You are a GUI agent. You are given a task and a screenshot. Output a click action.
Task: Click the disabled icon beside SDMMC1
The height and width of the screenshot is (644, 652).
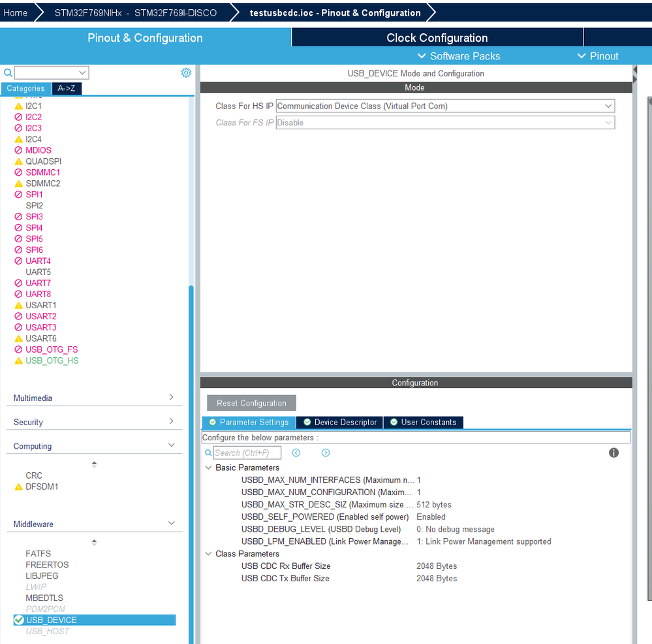pos(18,172)
